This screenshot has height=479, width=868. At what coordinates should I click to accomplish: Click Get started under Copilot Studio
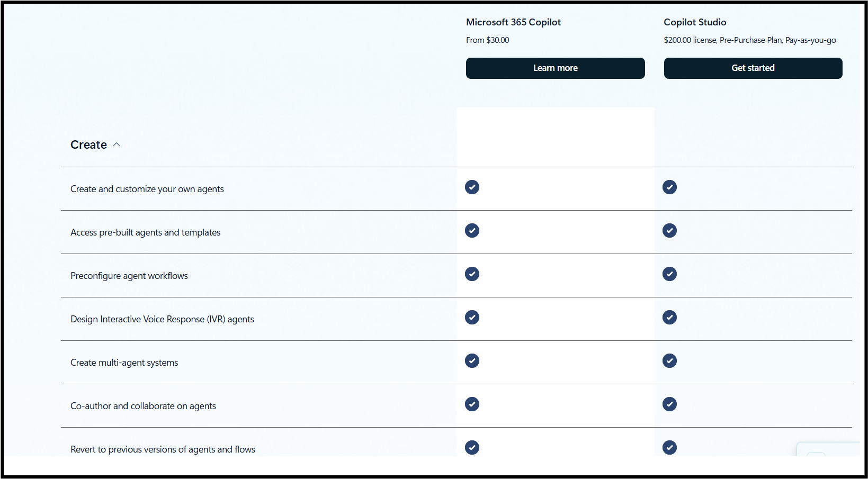[x=753, y=68]
